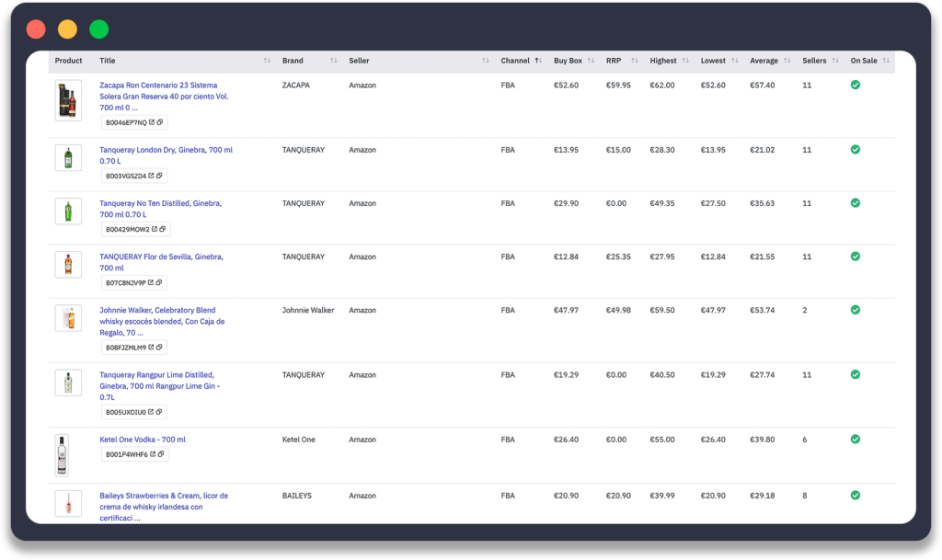942x560 pixels.
Task: Click the RRP value €59.95
Action: tap(618, 86)
